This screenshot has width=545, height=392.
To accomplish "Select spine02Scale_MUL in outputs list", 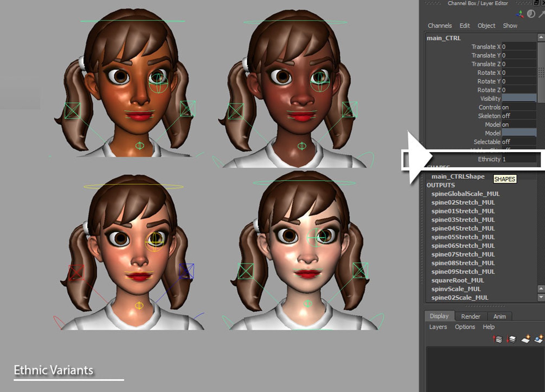I will click(460, 298).
